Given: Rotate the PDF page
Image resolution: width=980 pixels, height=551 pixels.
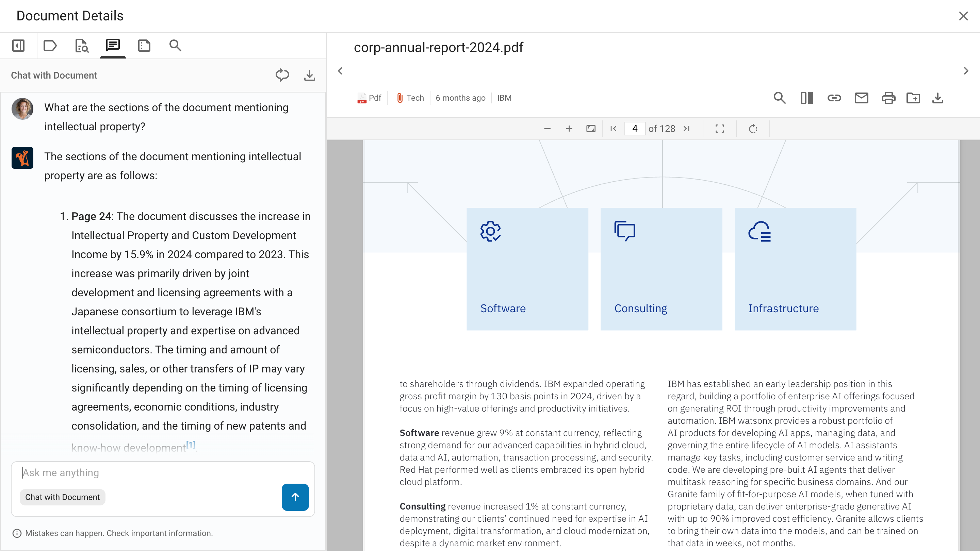Looking at the screenshot, I should point(753,129).
